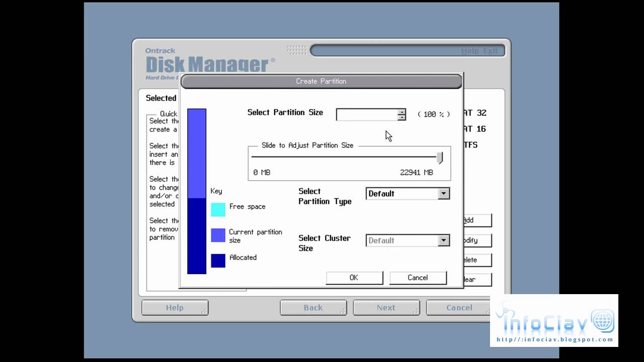Viewport: 644px width, 362px height.
Task: Click the '0 MB' minimum label
Action: [262, 172]
